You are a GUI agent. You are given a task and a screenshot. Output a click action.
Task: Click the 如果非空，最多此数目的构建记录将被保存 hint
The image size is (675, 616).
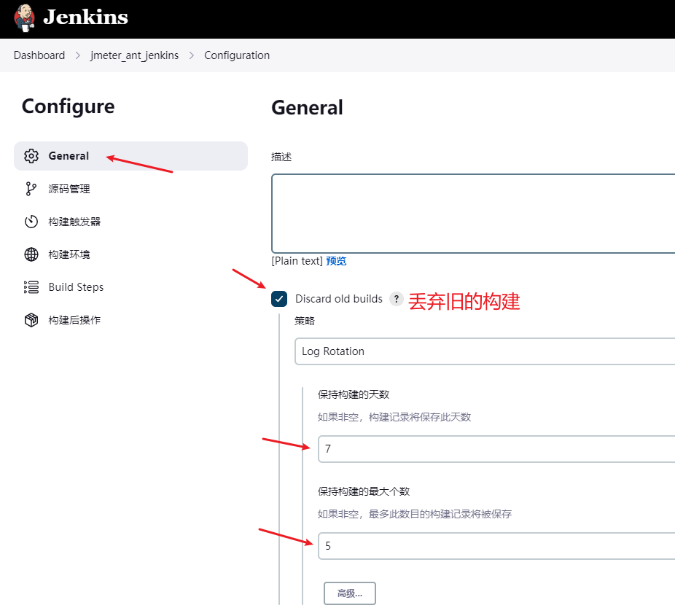coord(414,514)
